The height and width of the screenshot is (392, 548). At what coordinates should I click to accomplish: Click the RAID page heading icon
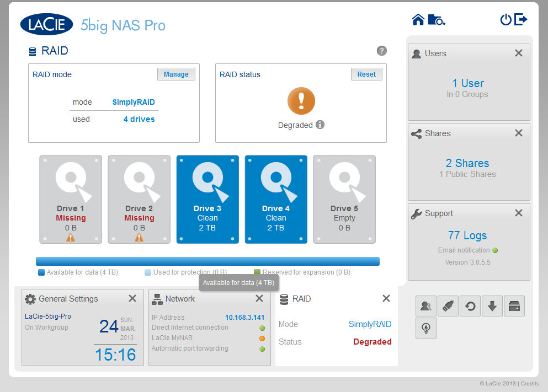[x=33, y=52]
